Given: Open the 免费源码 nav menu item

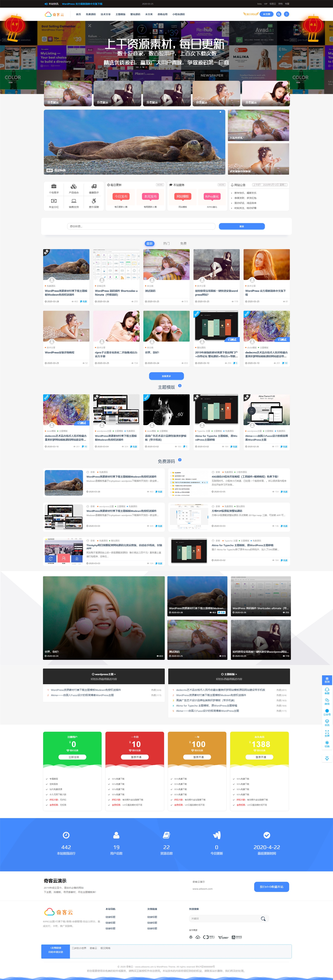Looking at the screenshot, I should coord(91,15).
